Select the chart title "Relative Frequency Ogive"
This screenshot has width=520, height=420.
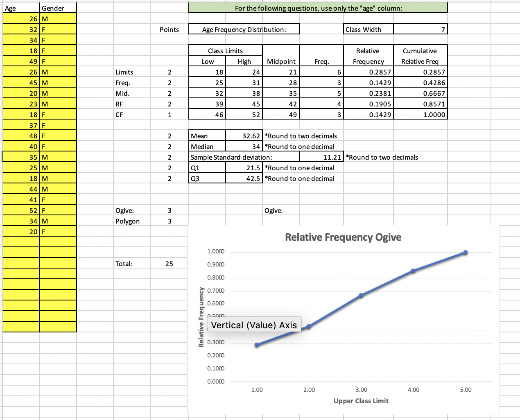(343, 237)
